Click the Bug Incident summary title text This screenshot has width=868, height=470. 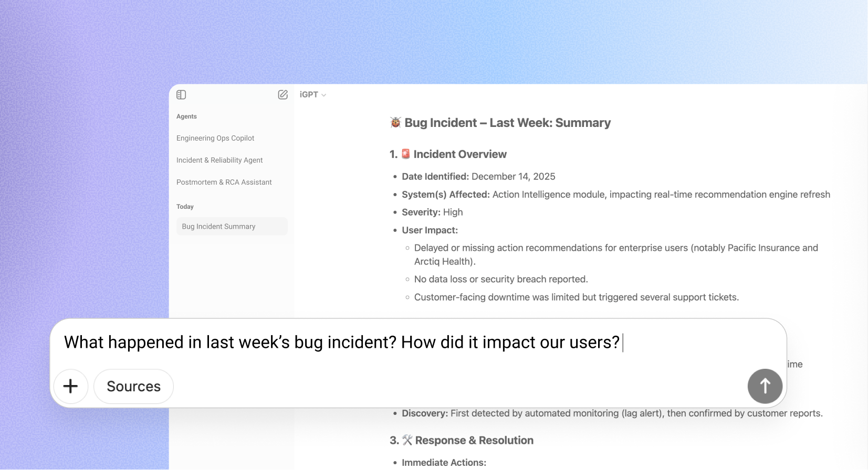507,123
